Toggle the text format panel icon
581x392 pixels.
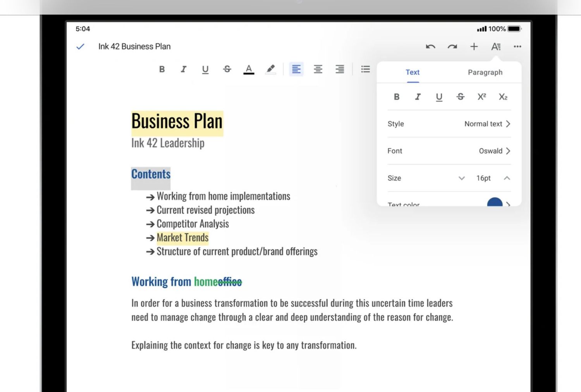pos(496,46)
